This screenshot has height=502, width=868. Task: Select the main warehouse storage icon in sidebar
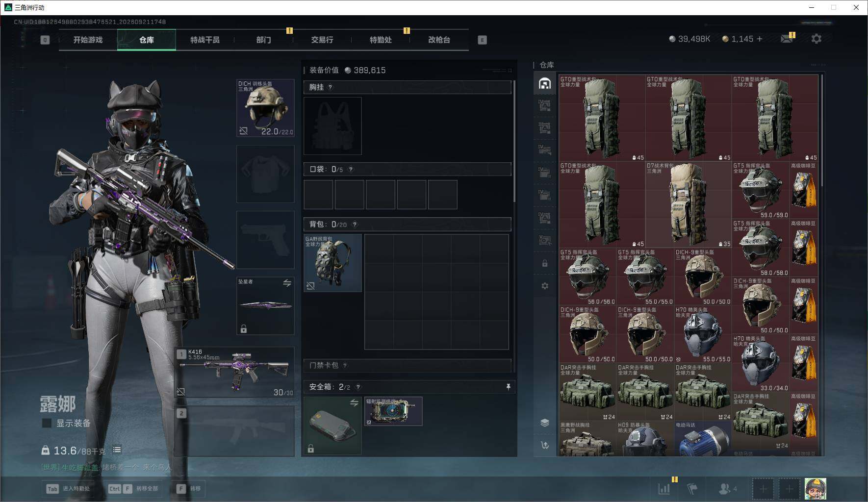[545, 83]
